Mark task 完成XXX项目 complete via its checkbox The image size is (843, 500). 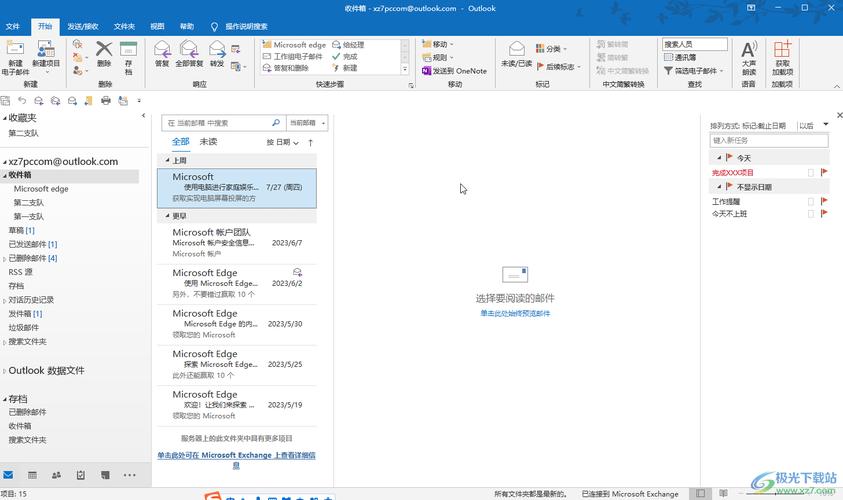[811, 173]
